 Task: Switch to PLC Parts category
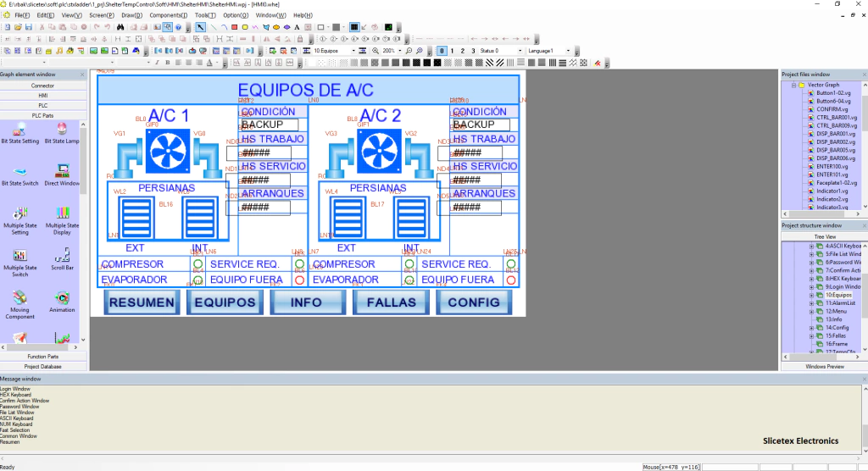(43, 116)
